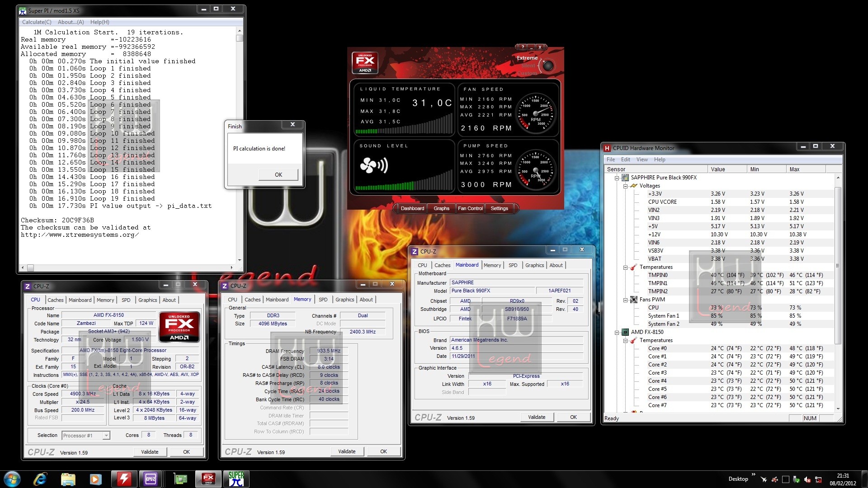The height and width of the screenshot is (488, 868).
Task: Collapse the SAPPHIRE Pure Black 990FX node
Action: 617,178
